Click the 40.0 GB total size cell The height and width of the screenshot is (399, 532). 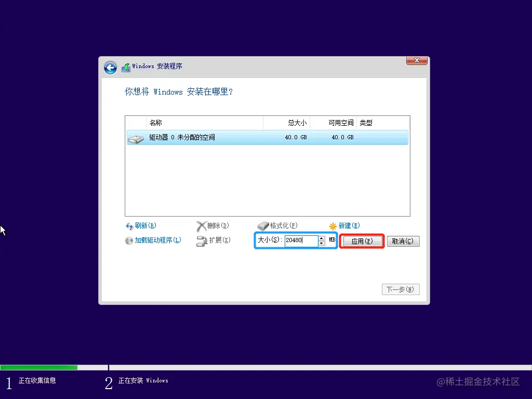tap(296, 137)
